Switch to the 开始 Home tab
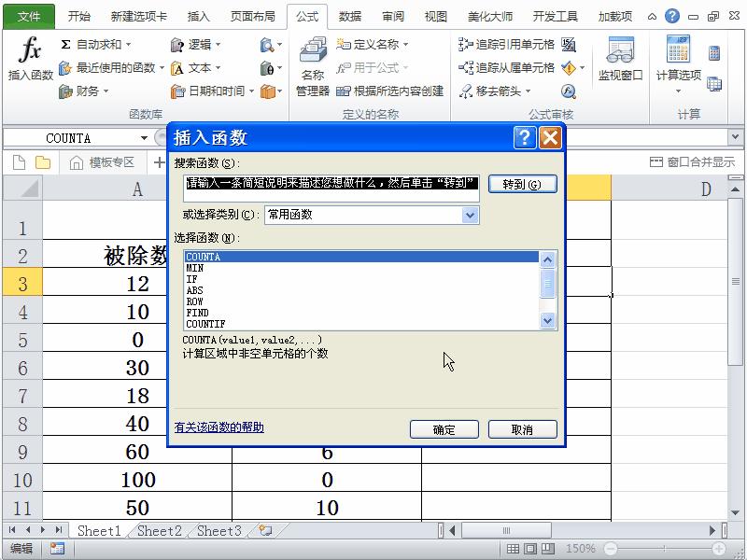The width and height of the screenshot is (747, 560). (79, 17)
